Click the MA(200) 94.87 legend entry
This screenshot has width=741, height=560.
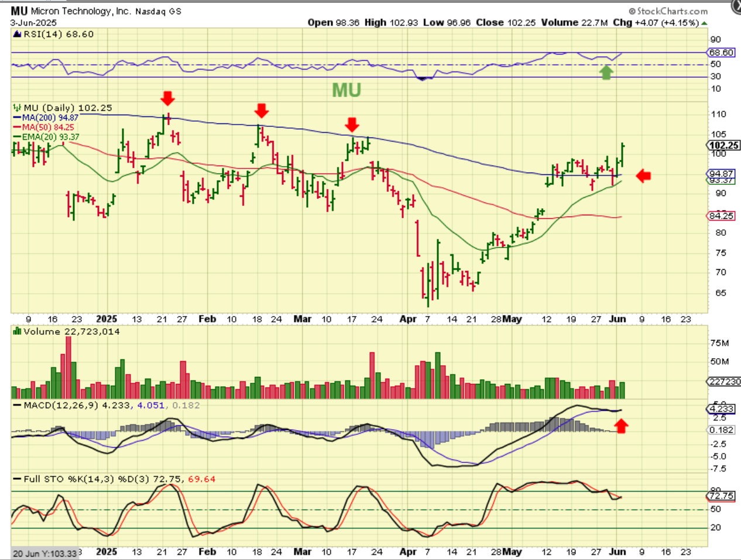[x=50, y=118]
